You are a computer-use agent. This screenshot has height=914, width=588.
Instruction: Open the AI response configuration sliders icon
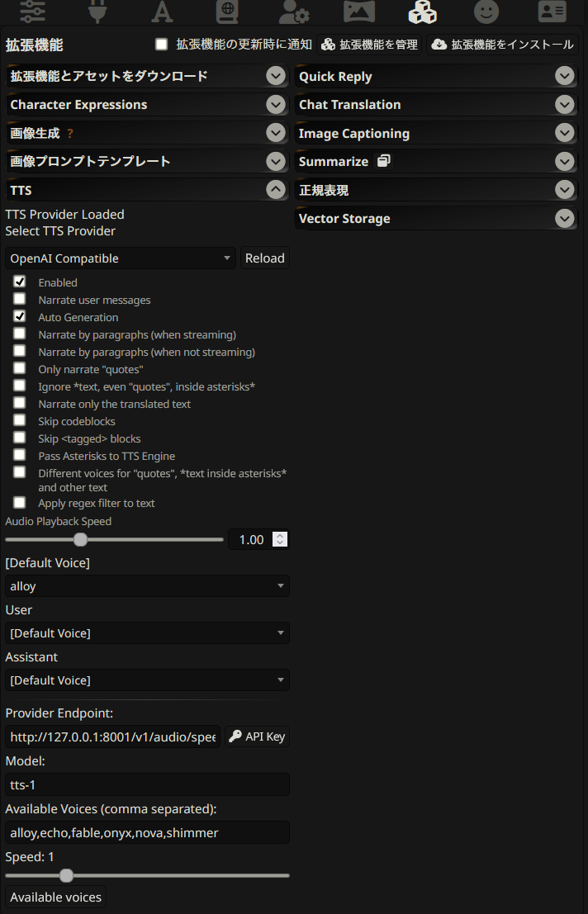[32, 12]
